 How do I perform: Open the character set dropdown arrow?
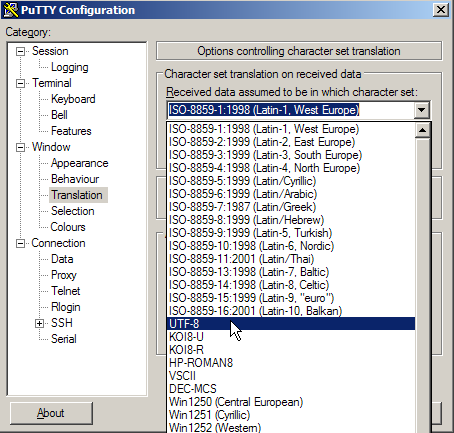click(x=422, y=110)
